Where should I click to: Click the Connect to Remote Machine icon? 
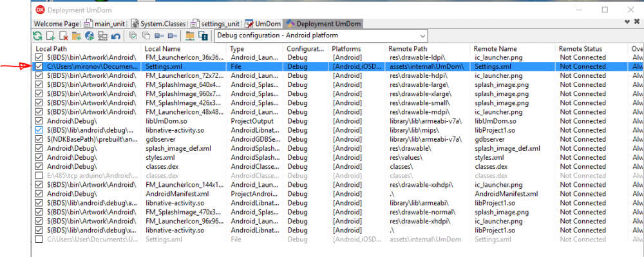pyautogui.click(x=102, y=36)
